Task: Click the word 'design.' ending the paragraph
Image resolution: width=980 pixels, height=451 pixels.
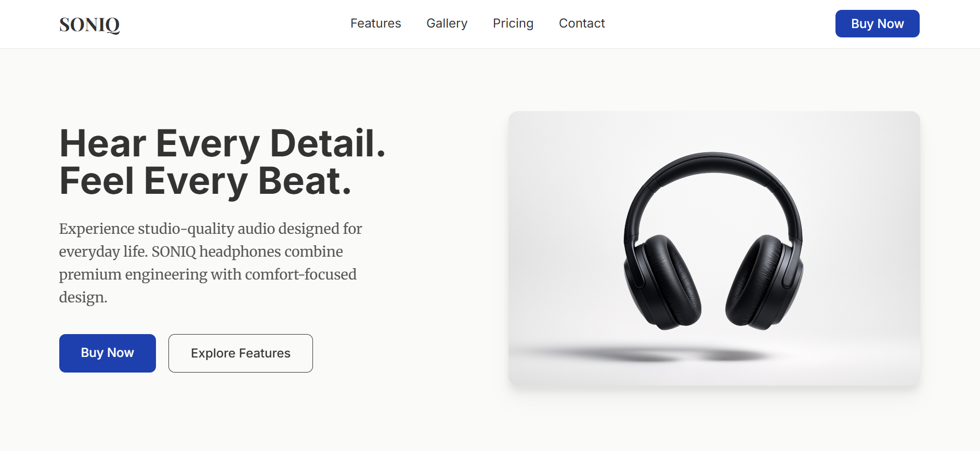Action: coord(83,297)
